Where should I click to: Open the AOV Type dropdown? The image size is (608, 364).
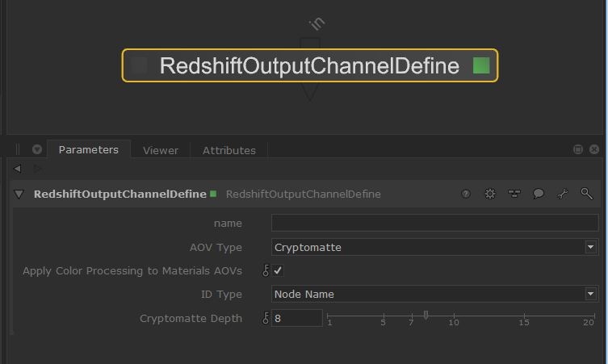pyautogui.click(x=434, y=247)
